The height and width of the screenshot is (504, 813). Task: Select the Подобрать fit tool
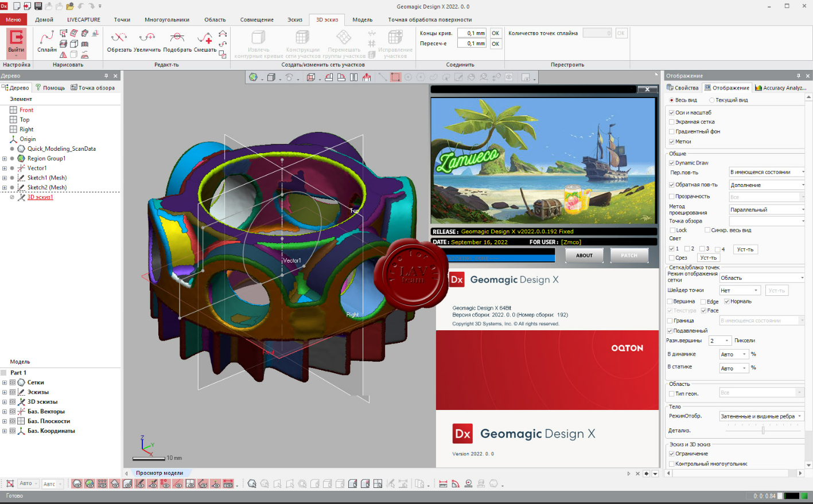177,41
